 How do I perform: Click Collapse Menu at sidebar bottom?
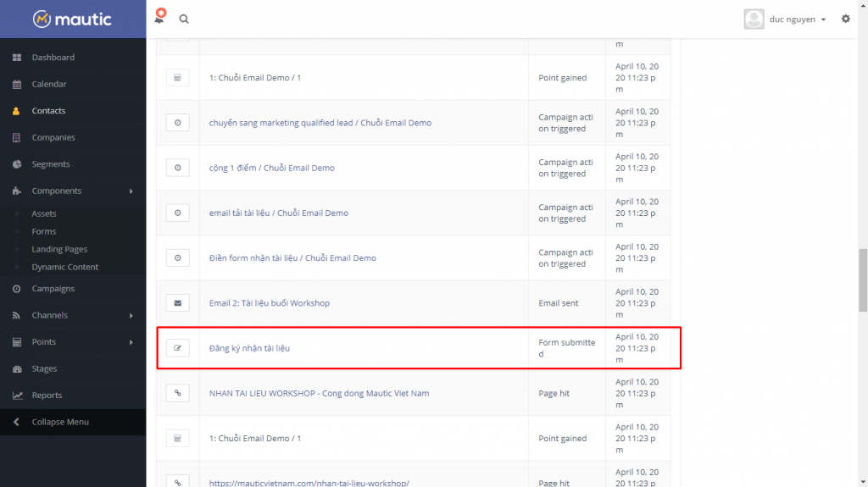[x=59, y=422]
